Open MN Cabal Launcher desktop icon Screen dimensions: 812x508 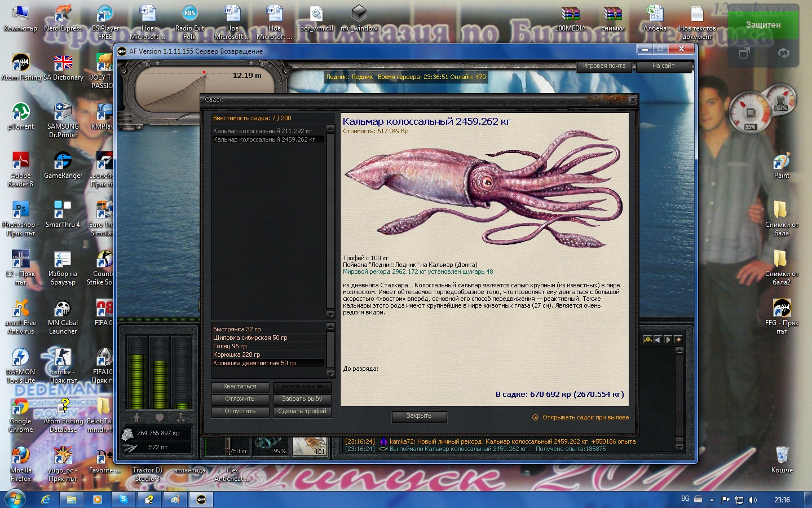click(63, 316)
